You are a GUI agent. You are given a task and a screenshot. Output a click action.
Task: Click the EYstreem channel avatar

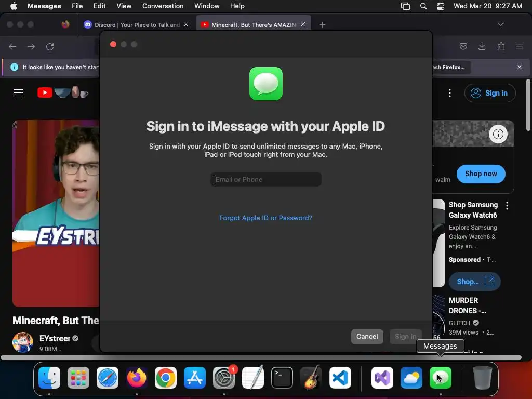pos(23,342)
